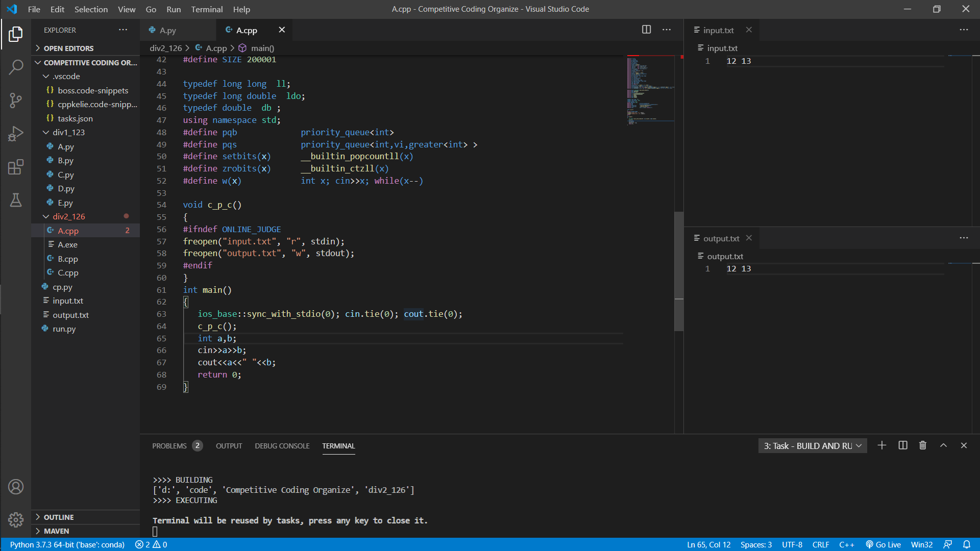Open Manage gear settings menu

click(16, 519)
